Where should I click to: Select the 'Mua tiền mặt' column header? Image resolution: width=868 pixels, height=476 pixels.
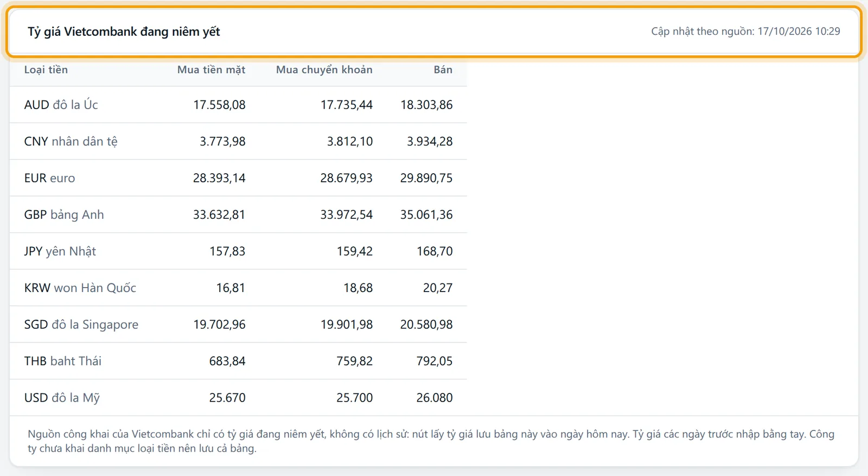211,69
